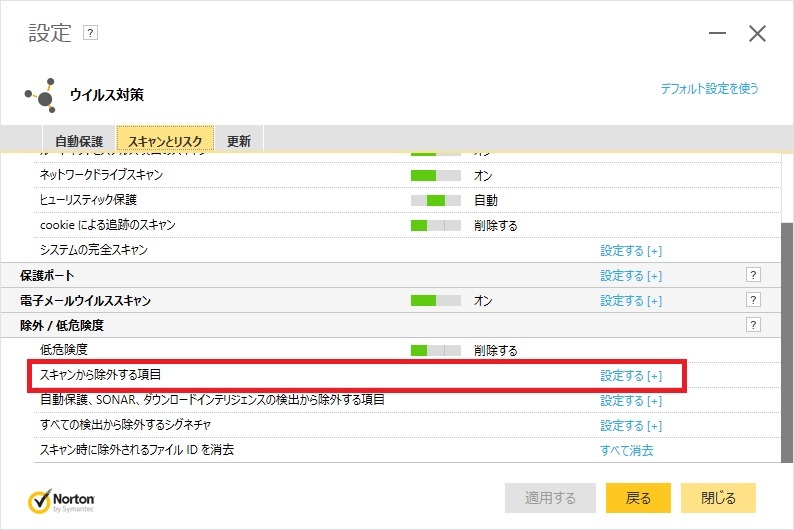This screenshot has height=530, width=794.
Task: Click the vertical scrollbar of settings list
Action: (x=786, y=340)
